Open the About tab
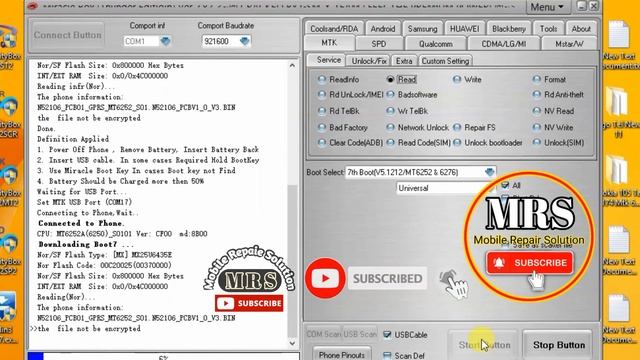Image resolution: width=640 pixels, height=360 pixels. [581, 29]
